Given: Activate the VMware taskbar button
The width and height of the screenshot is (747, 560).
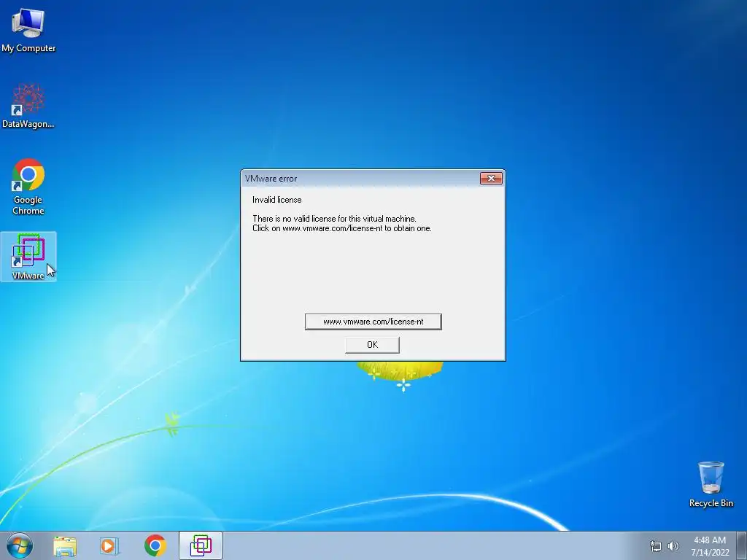Looking at the screenshot, I should (201, 545).
